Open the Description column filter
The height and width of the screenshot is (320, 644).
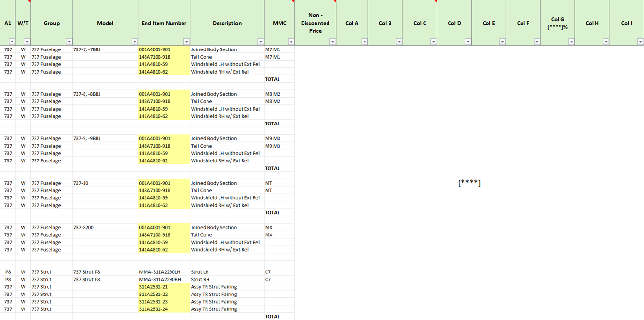click(260, 42)
